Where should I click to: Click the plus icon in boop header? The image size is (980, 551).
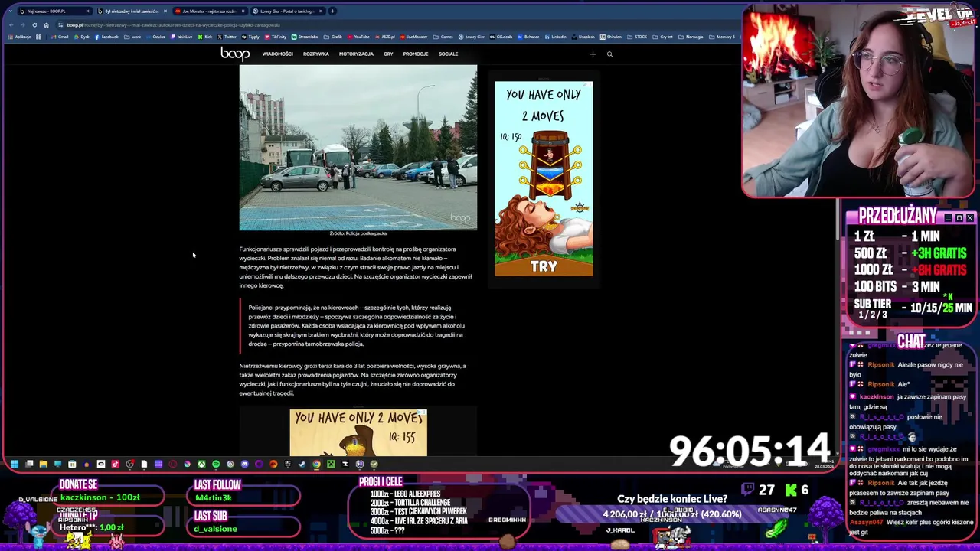click(x=593, y=54)
